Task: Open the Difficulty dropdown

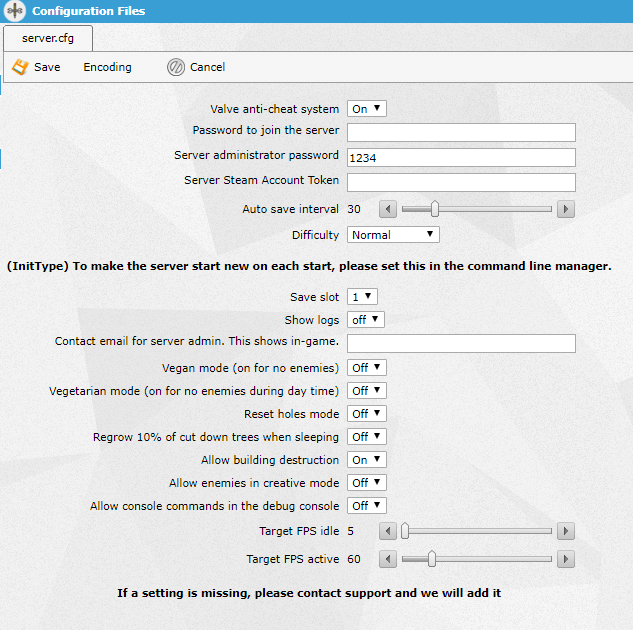Action: point(393,235)
